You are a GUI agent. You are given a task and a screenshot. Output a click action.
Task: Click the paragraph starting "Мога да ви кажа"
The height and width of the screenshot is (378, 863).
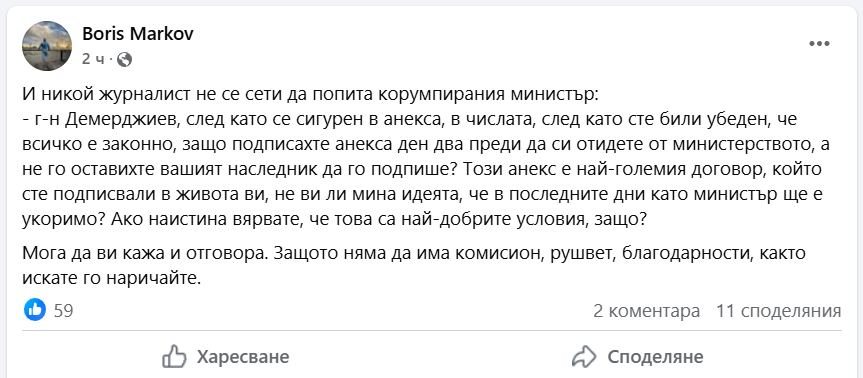(x=414, y=266)
